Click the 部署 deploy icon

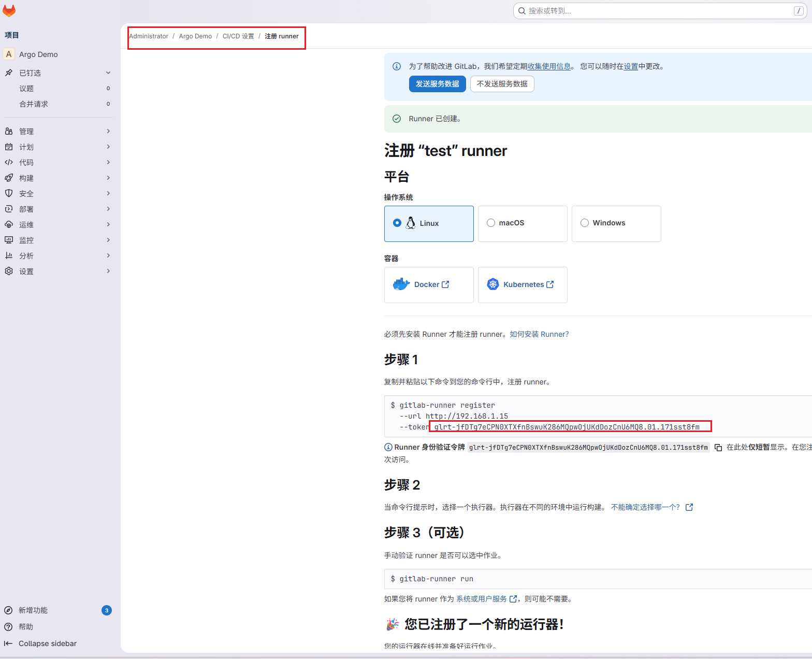point(9,209)
